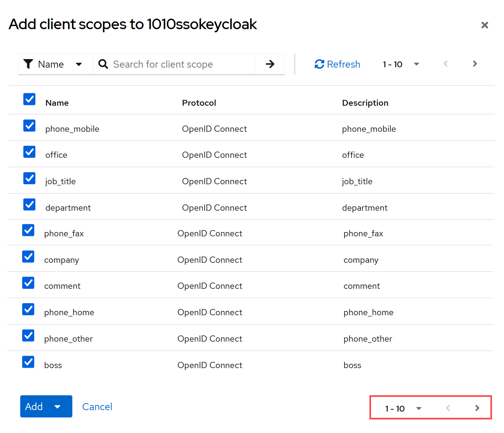Click the Search for client scope field
The image size is (504, 433).
point(181,64)
